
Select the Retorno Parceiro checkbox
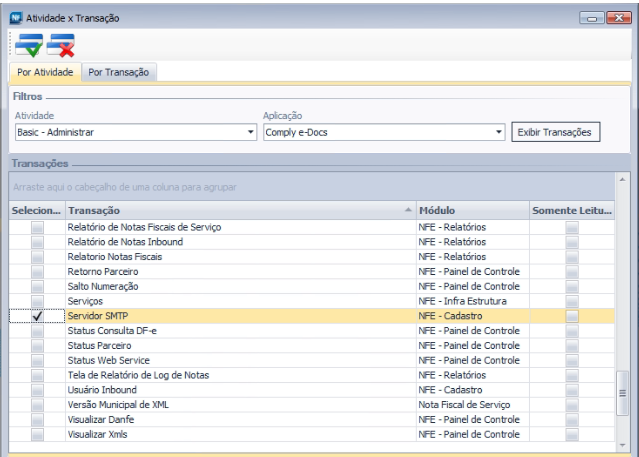point(37,271)
